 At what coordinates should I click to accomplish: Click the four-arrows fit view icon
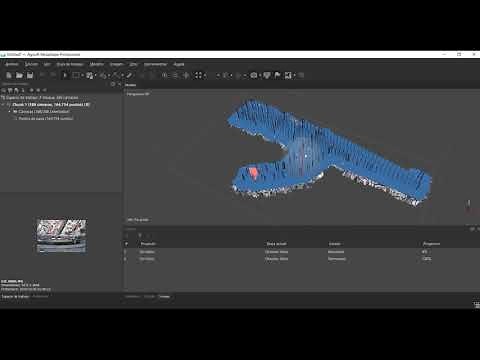[199, 75]
